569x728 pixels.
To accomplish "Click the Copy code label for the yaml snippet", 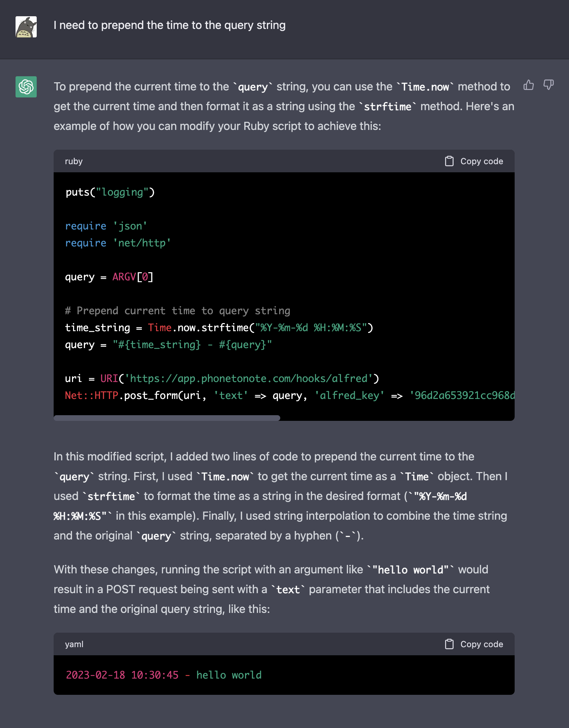I will [x=481, y=644].
